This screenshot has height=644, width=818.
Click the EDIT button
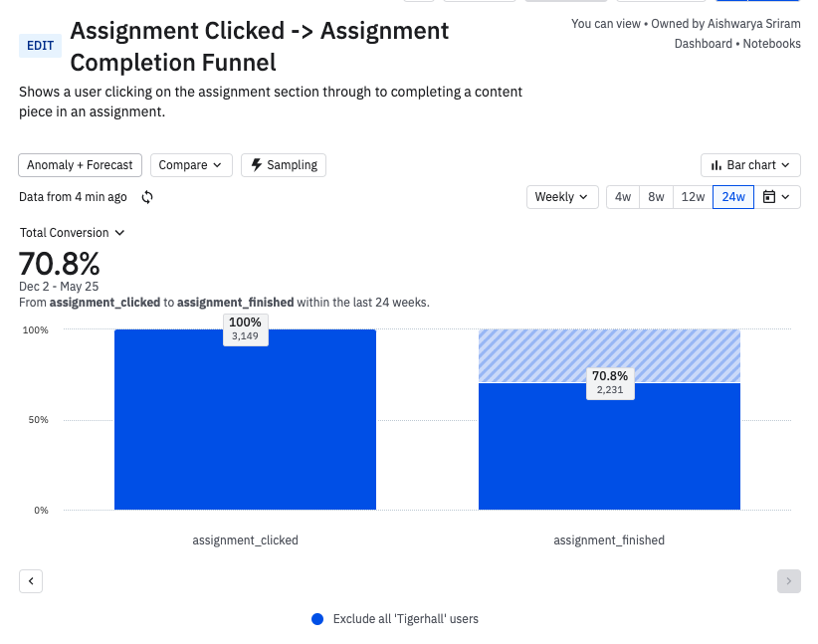(41, 46)
